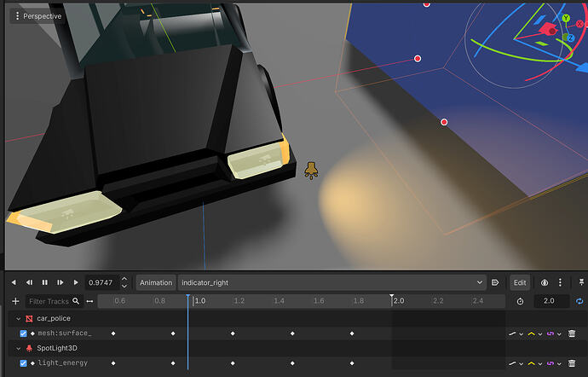
Task: Open onion skinning options three-dot menu
Action: 560,283
